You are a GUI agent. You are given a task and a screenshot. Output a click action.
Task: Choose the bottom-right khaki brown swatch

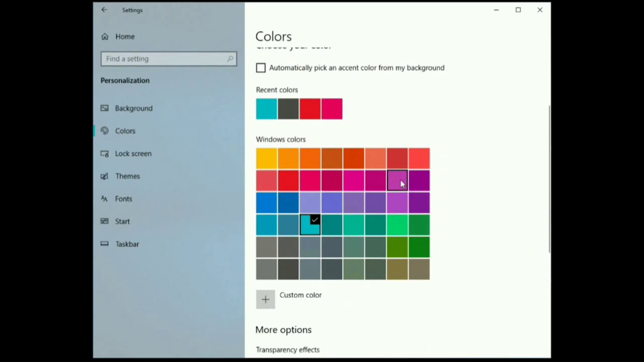pyautogui.click(x=419, y=269)
